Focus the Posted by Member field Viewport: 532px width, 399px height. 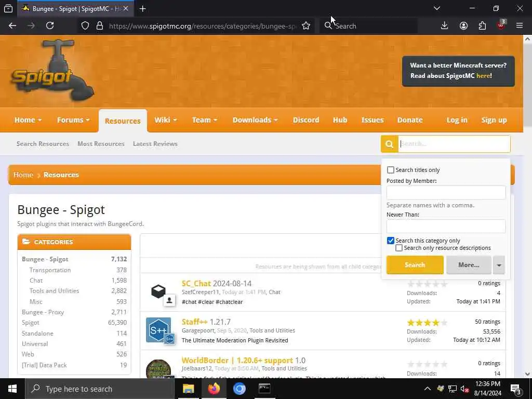[x=446, y=193]
